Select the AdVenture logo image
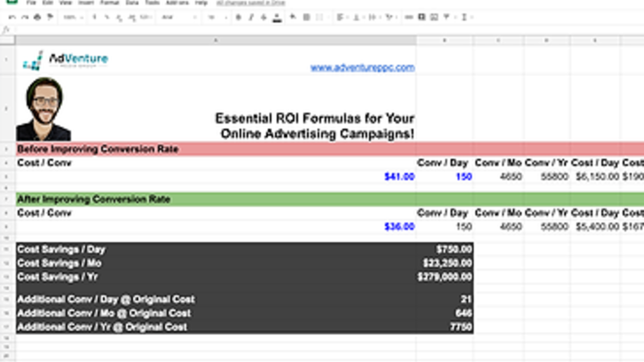The width and height of the screenshot is (644, 362). [x=65, y=60]
